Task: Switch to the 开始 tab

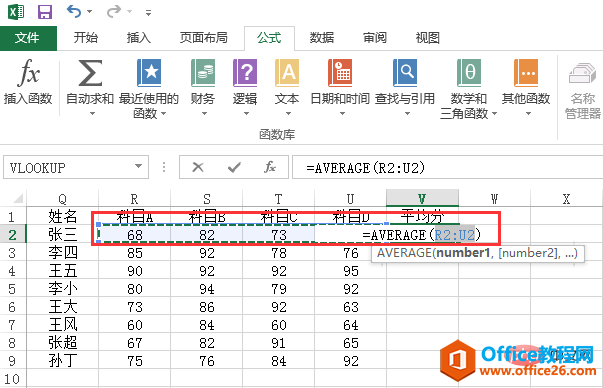Action: pyautogui.click(x=86, y=38)
